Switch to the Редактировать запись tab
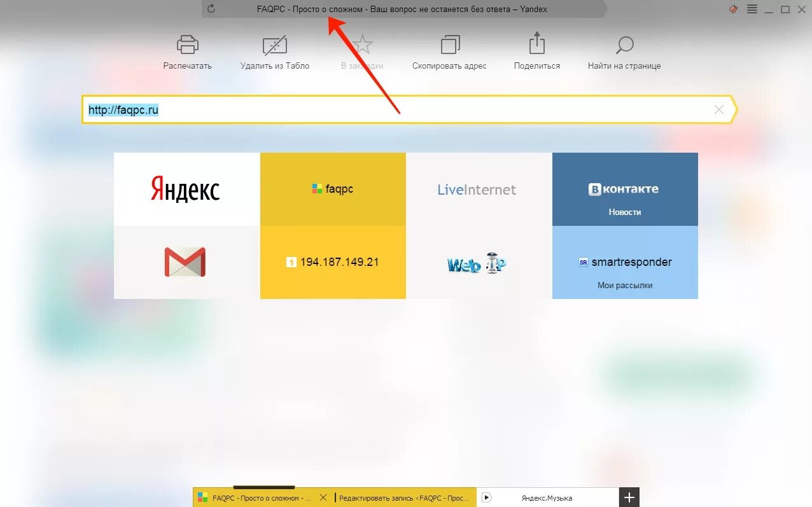This screenshot has width=812, height=507. click(405, 497)
